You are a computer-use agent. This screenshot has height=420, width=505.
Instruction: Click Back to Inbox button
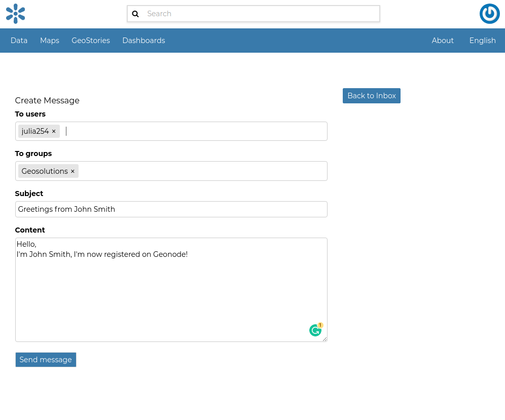371,96
